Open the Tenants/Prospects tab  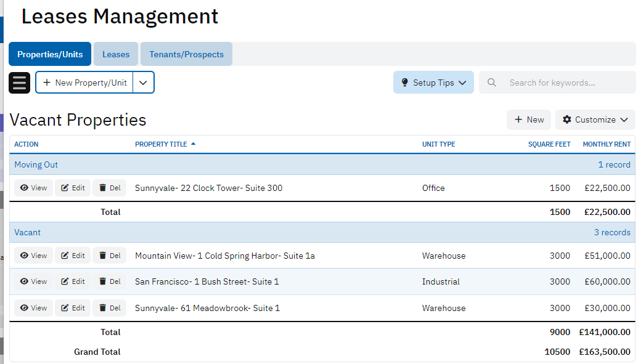[186, 54]
